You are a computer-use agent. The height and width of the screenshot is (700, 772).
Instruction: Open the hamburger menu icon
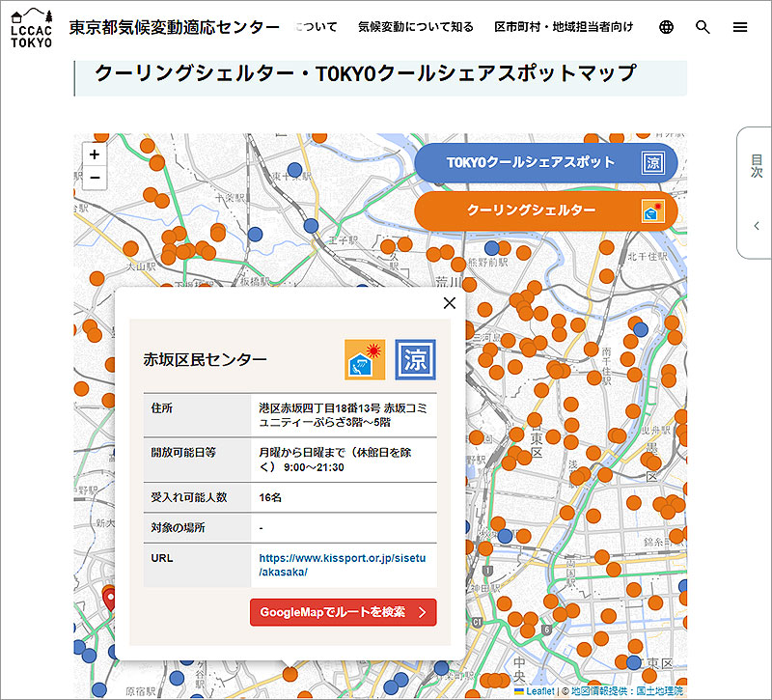pos(740,27)
